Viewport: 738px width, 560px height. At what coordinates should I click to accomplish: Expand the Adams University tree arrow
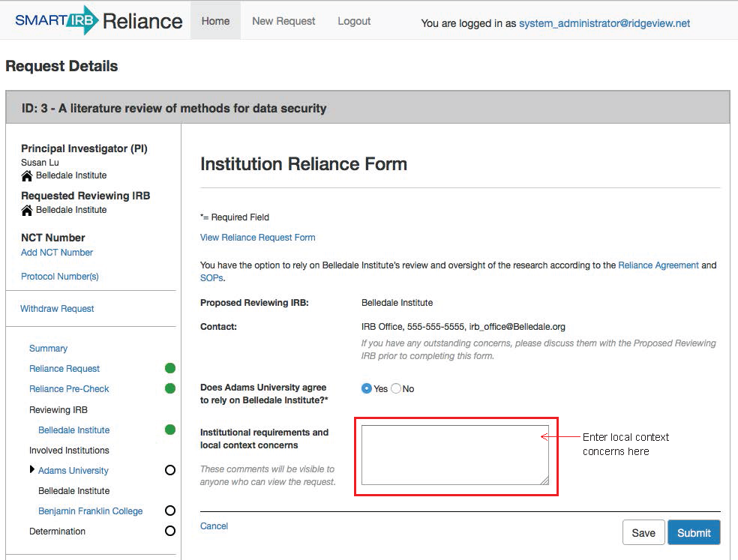[32, 469]
